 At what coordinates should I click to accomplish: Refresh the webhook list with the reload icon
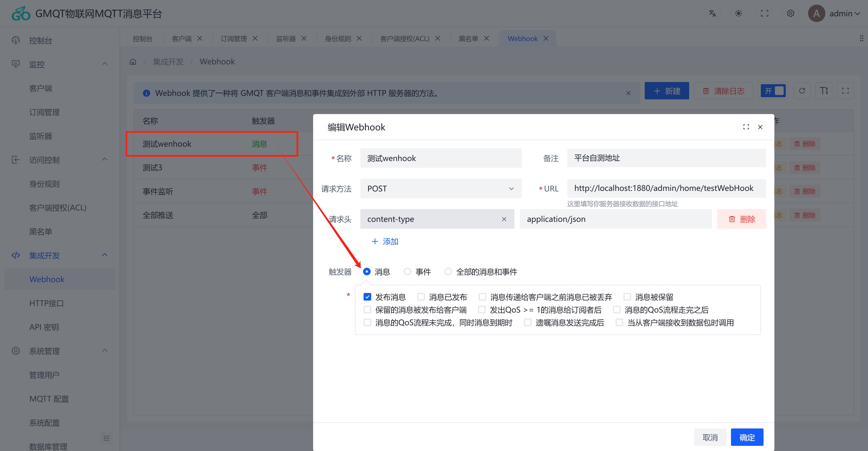802,90
